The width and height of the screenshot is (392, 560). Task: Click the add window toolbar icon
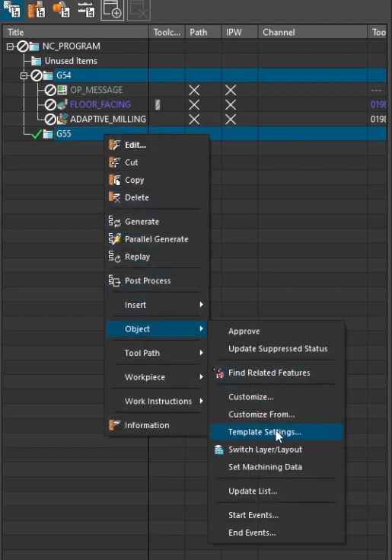coord(112,9)
